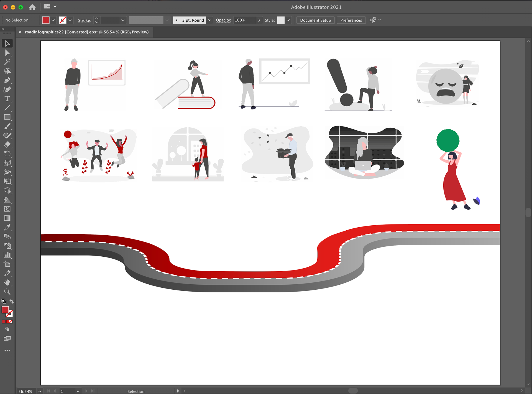Image resolution: width=532 pixels, height=394 pixels.
Task: Choose the Shape Builder tool
Action: 7,190
